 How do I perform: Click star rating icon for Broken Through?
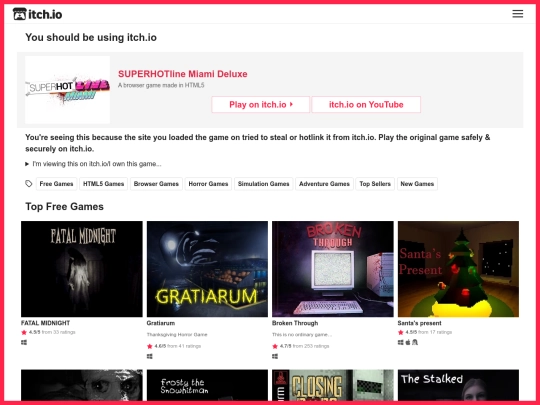coord(275,346)
